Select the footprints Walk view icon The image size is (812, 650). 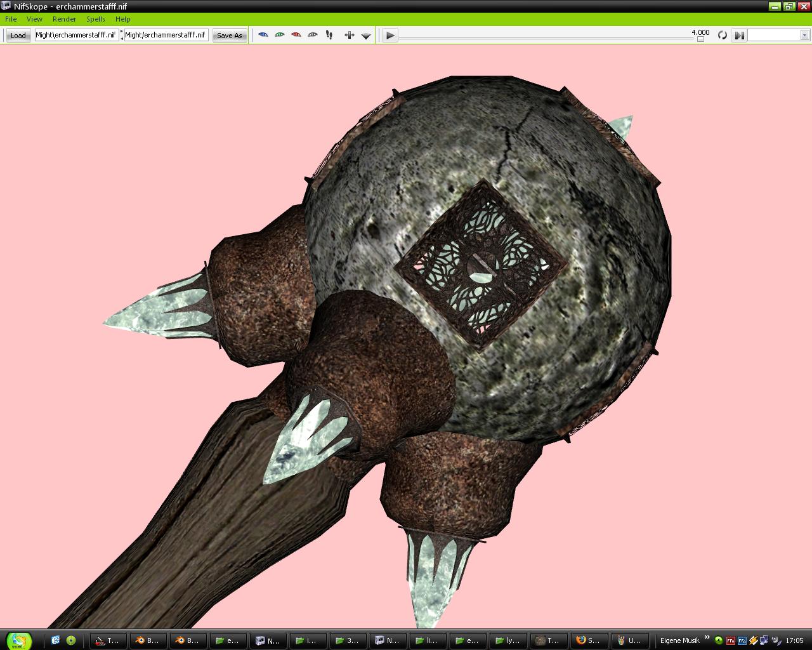329,35
